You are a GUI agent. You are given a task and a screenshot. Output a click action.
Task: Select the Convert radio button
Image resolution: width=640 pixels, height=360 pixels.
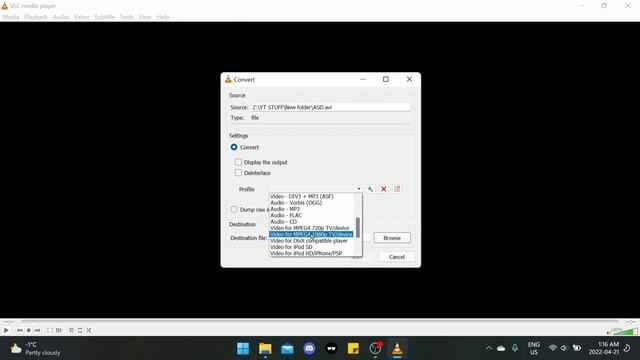[x=234, y=147]
